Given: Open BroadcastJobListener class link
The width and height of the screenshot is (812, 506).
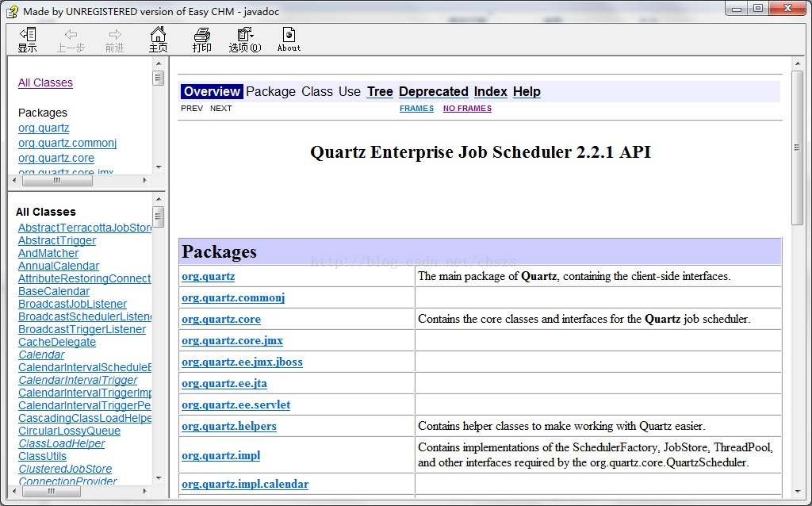Looking at the screenshot, I should coord(72,304).
